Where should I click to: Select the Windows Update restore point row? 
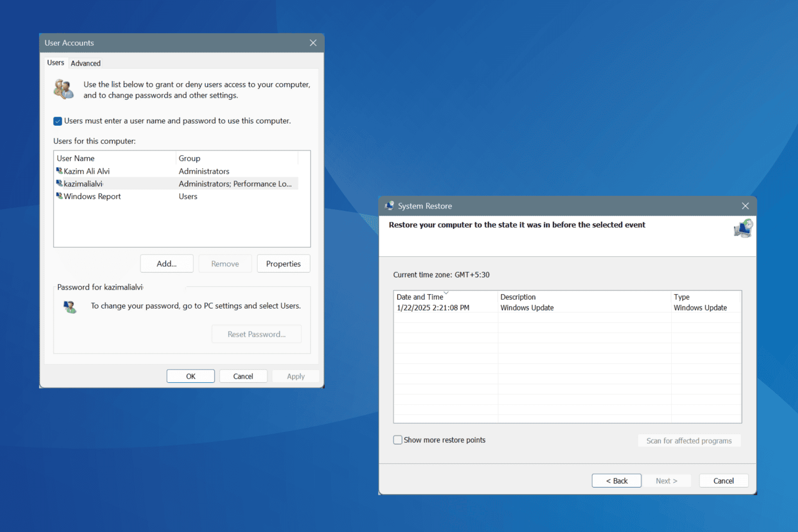click(x=527, y=308)
